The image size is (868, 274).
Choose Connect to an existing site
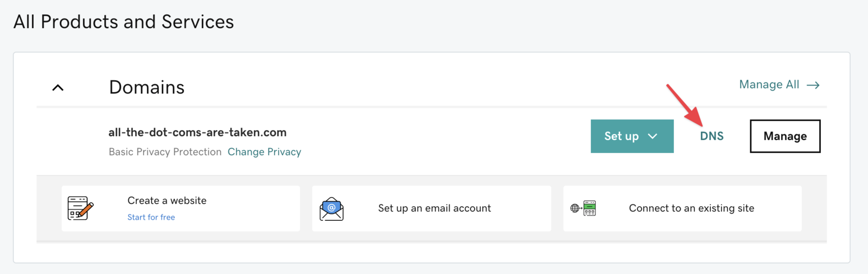691,208
